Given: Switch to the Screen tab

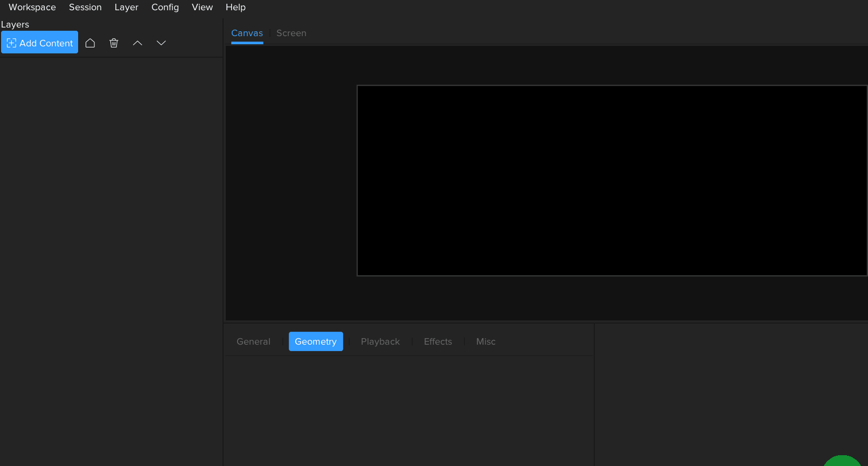Looking at the screenshot, I should coord(291,33).
